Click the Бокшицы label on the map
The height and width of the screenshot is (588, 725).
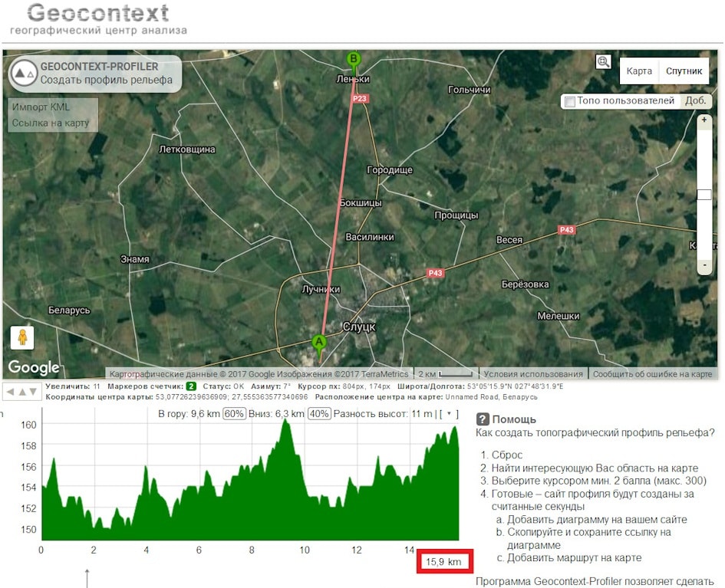[x=361, y=203]
